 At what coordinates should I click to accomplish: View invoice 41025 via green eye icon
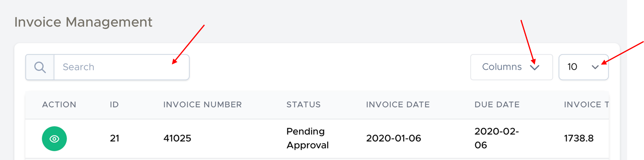tap(54, 139)
